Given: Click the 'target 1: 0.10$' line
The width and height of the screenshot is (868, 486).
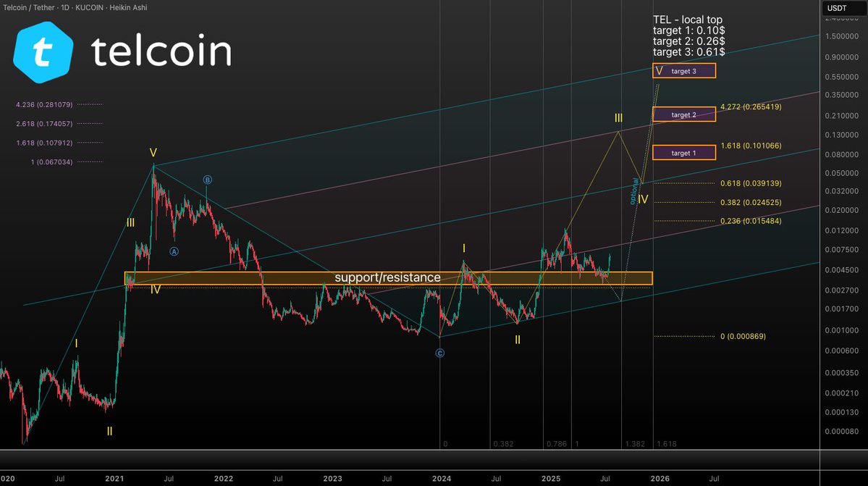Looking at the screenshot, I should coord(688,30).
